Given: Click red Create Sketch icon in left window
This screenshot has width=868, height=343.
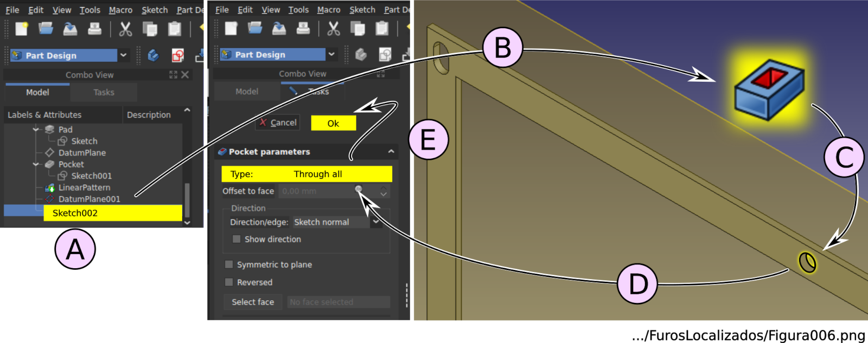Looking at the screenshot, I should pos(177,55).
